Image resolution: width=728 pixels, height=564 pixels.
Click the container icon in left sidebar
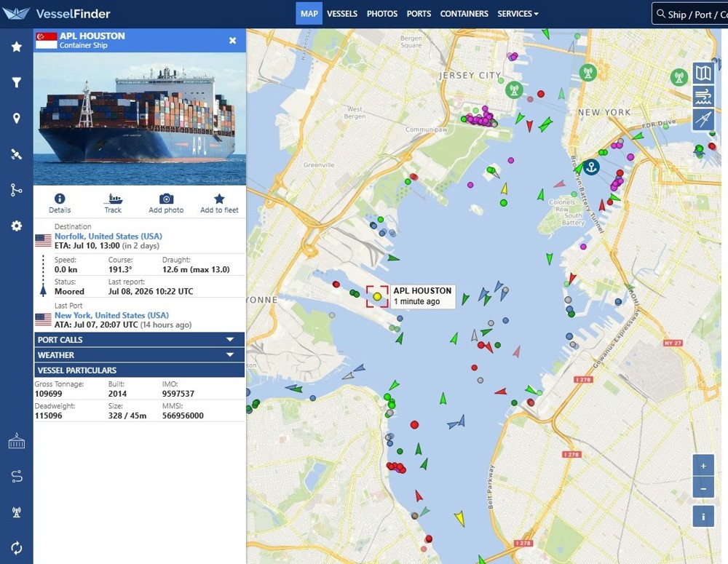coord(16,441)
